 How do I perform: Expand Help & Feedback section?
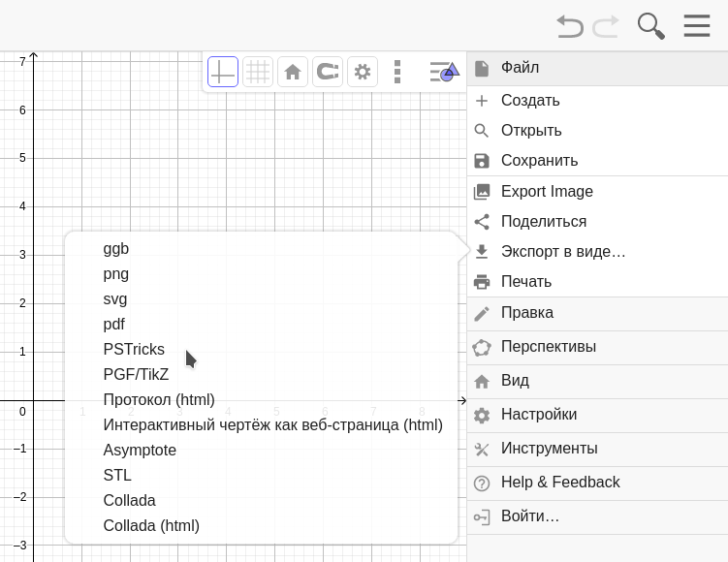pyautogui.click(x=597, y=484)
